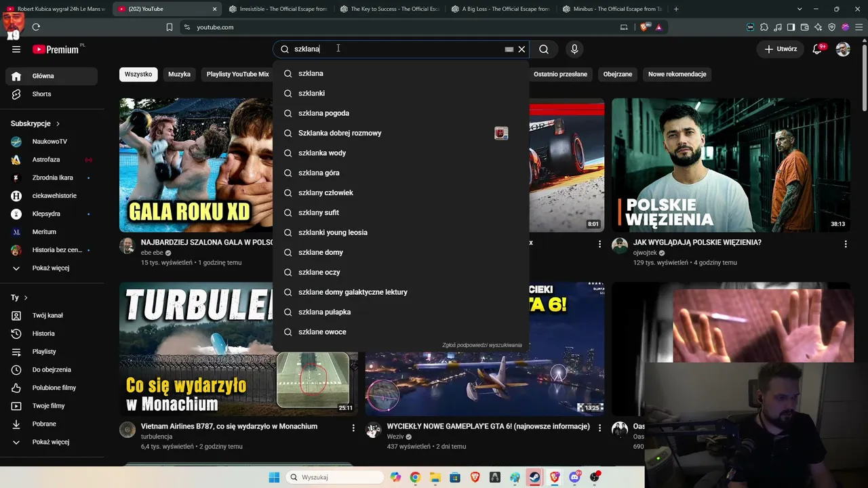
Task: Switch to the Minibus tab
Action: (x=611, y=9)
